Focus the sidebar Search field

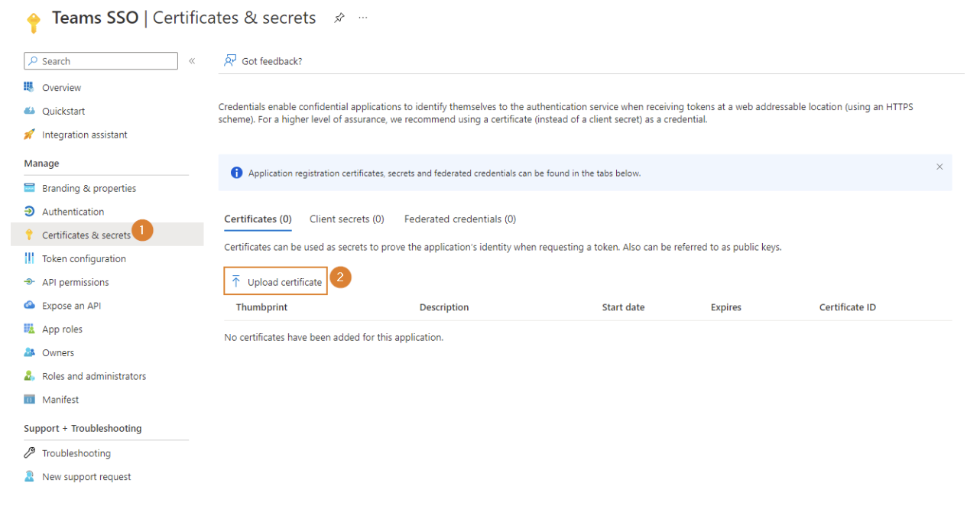101,61
